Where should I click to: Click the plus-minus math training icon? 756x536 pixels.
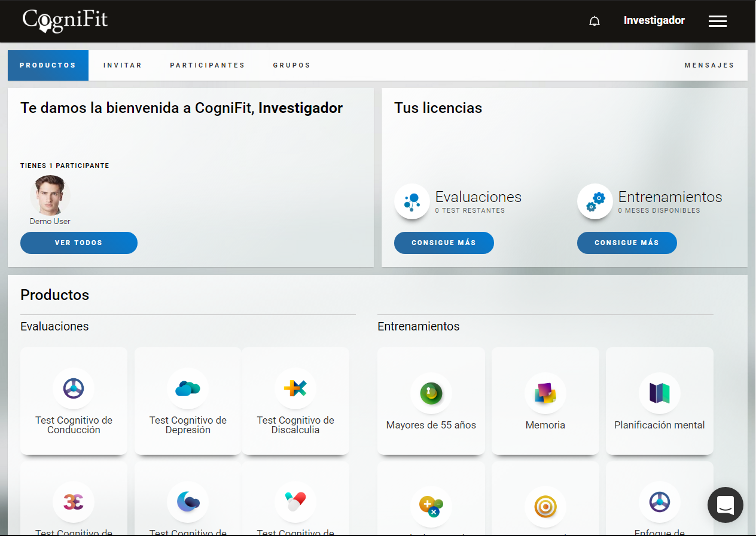point(431,507)
